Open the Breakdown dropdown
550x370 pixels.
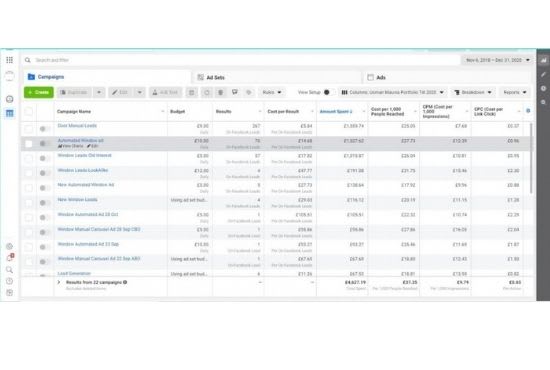pos(473,92)
